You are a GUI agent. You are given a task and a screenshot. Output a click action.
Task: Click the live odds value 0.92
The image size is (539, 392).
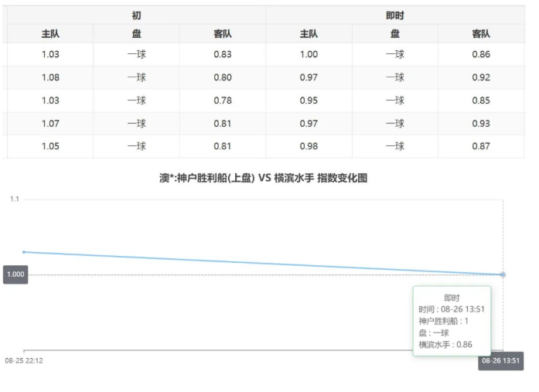pyautogui.click(x=481, y=77)
